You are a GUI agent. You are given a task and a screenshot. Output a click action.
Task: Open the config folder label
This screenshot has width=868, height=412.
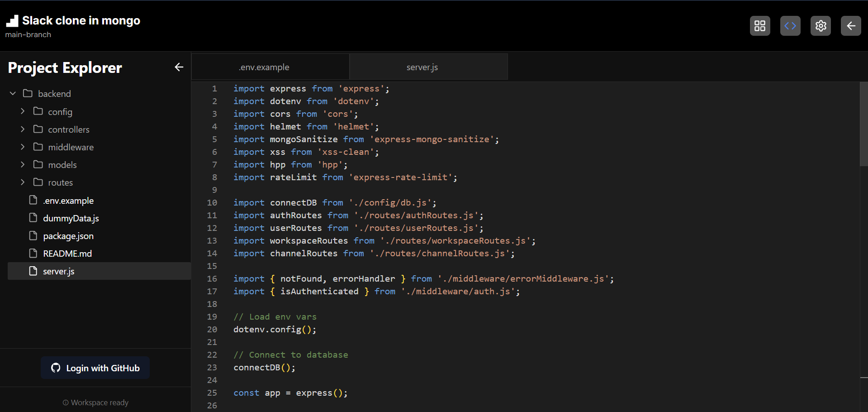coord(60,112)
